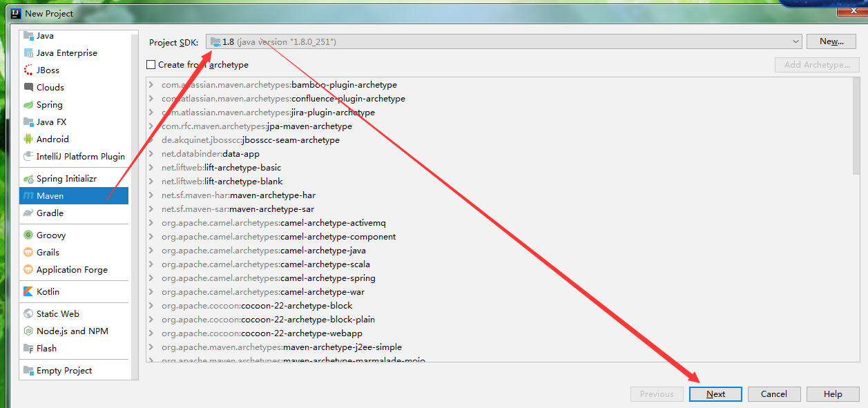Viewport: 868px width, 408px height.
Task: Click the Gradle elephant icon
Action: [x=28, y=213]
